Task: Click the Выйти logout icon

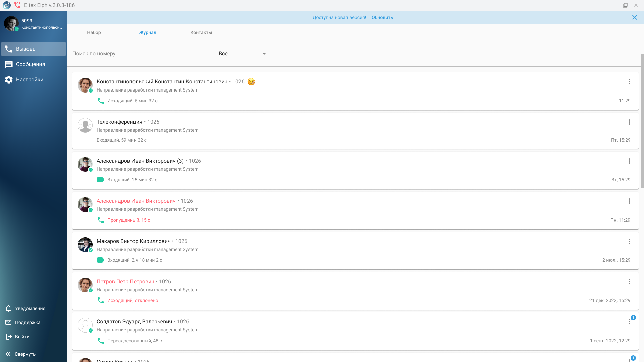Action: [x=9, y=337]
